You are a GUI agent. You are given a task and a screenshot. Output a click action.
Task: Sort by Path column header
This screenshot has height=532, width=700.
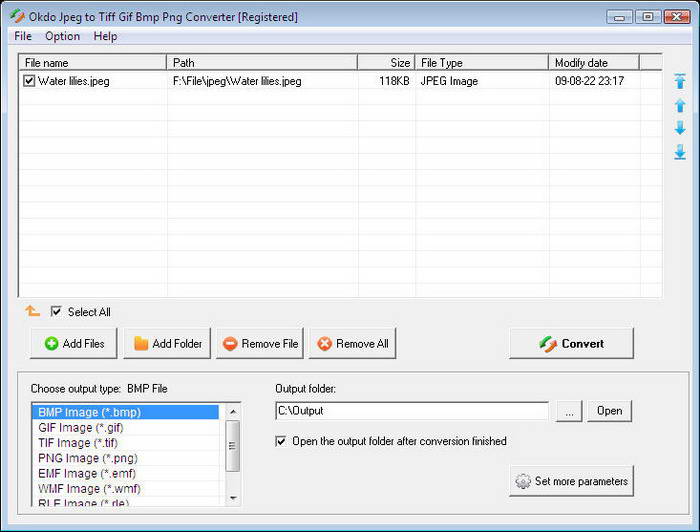tap(262, 62)
